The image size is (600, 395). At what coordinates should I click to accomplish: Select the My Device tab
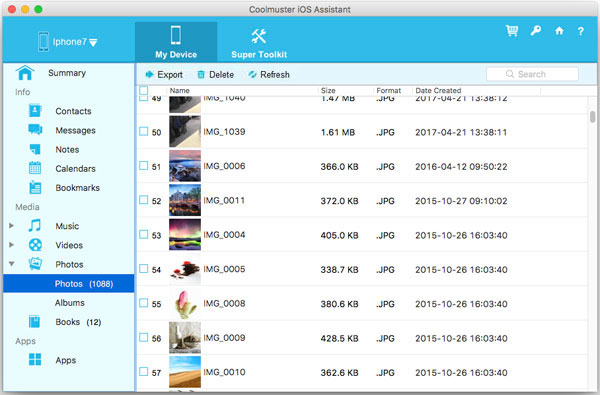coord(176,42)
